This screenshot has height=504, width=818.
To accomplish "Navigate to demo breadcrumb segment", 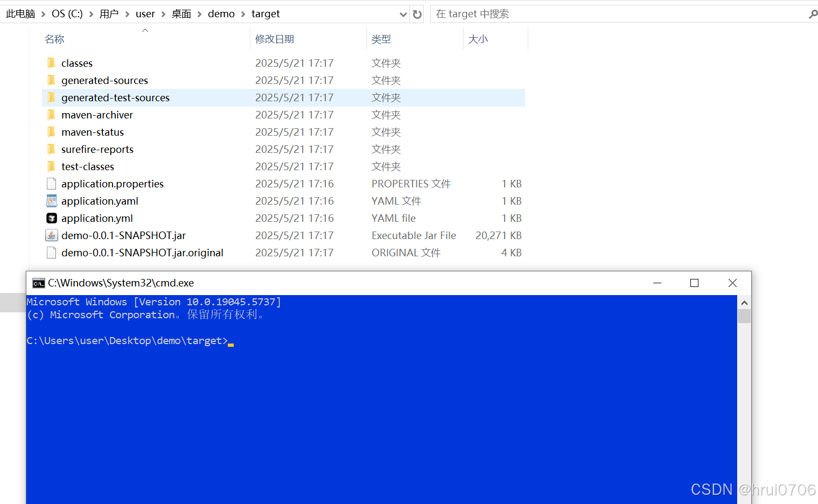I will (x=221, y=14).
